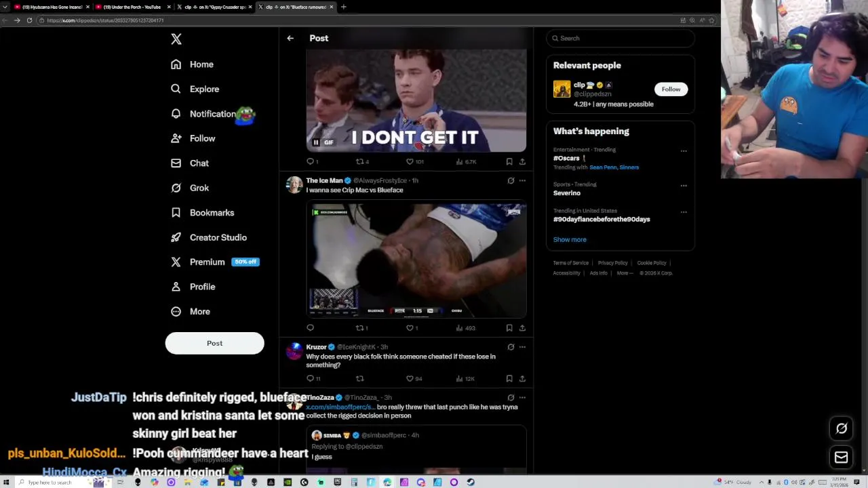Share Kruzor's post
This screenshot has width=868, height=488.
[x=522, y=378]
